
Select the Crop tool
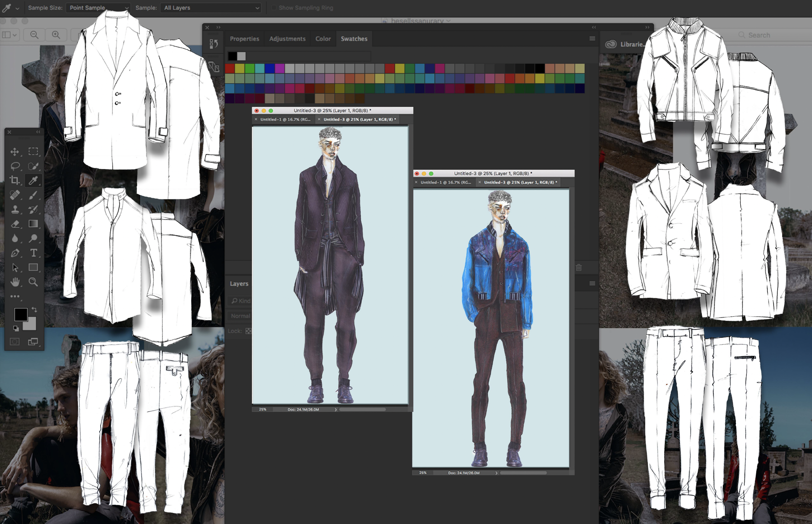[14, 180]
